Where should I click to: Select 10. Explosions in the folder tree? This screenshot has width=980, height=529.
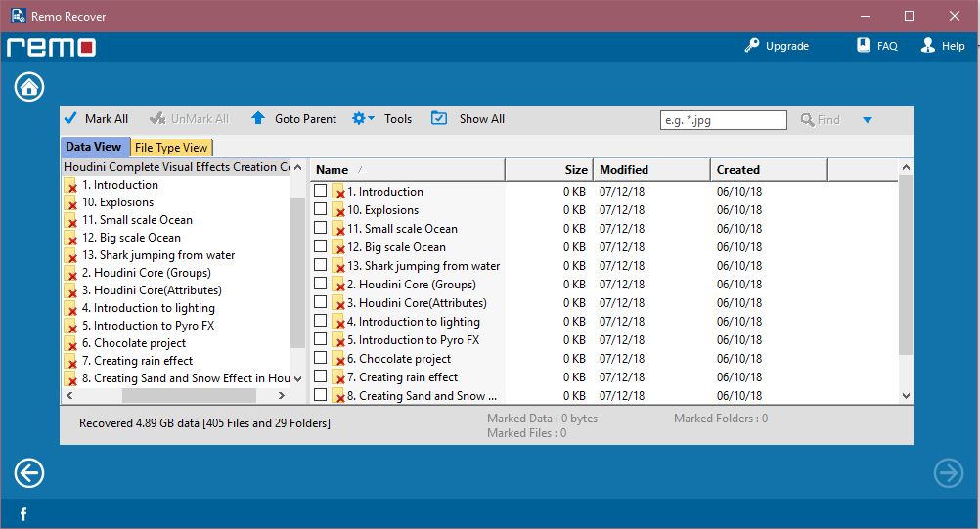tap(117, 202)
